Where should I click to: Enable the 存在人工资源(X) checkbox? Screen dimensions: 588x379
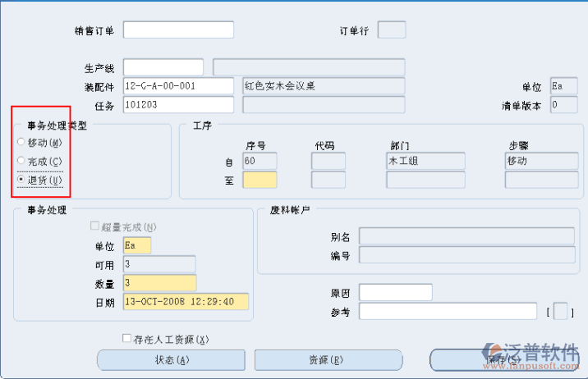click(x=126, y=338)
